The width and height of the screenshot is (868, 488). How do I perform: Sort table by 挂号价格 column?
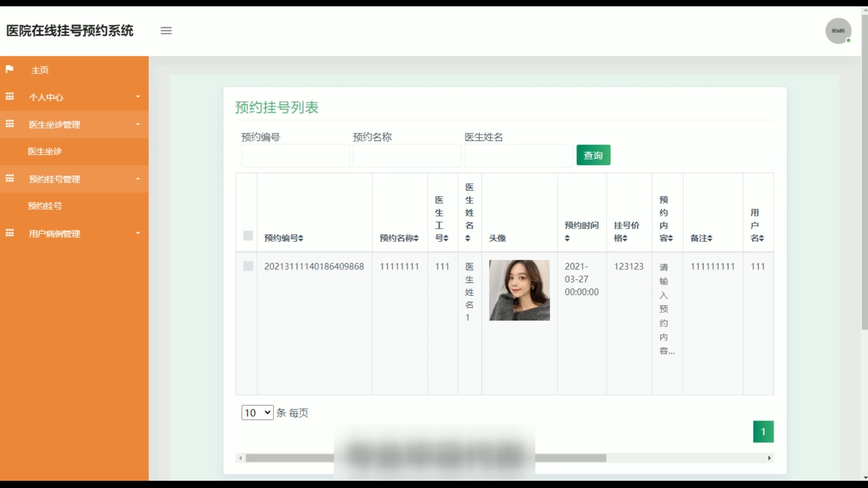[625, 238]
